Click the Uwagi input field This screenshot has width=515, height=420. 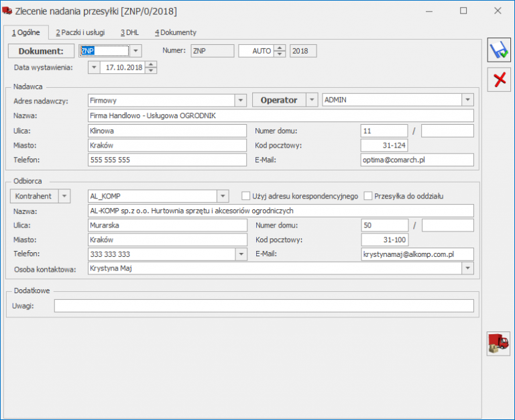pyautogui.click(x=264, y=306)
